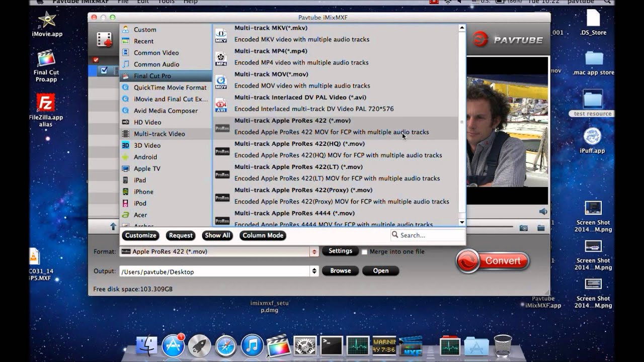The image size is (644, 362).
Task: Start conversion with the Convert button
Action: 492,261
